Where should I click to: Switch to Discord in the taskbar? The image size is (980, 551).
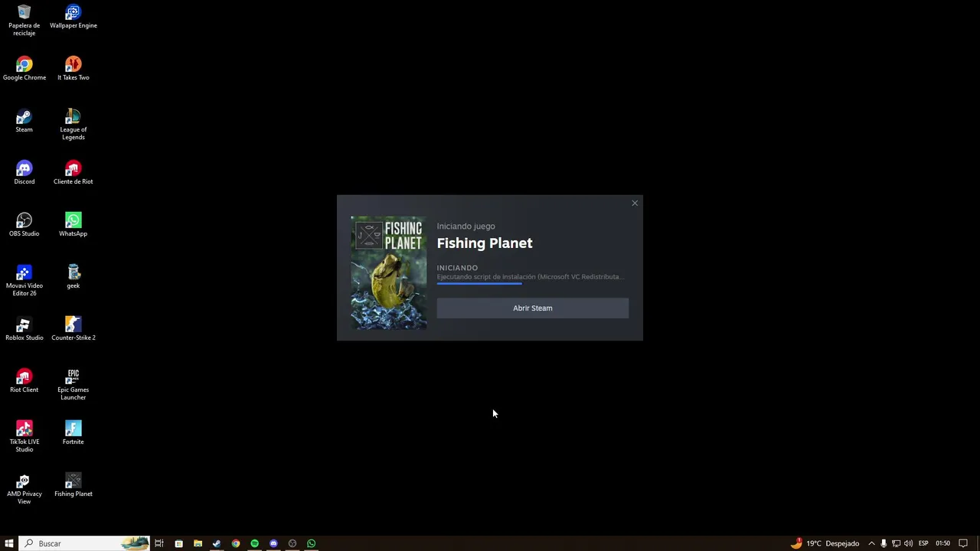point(273,543)
